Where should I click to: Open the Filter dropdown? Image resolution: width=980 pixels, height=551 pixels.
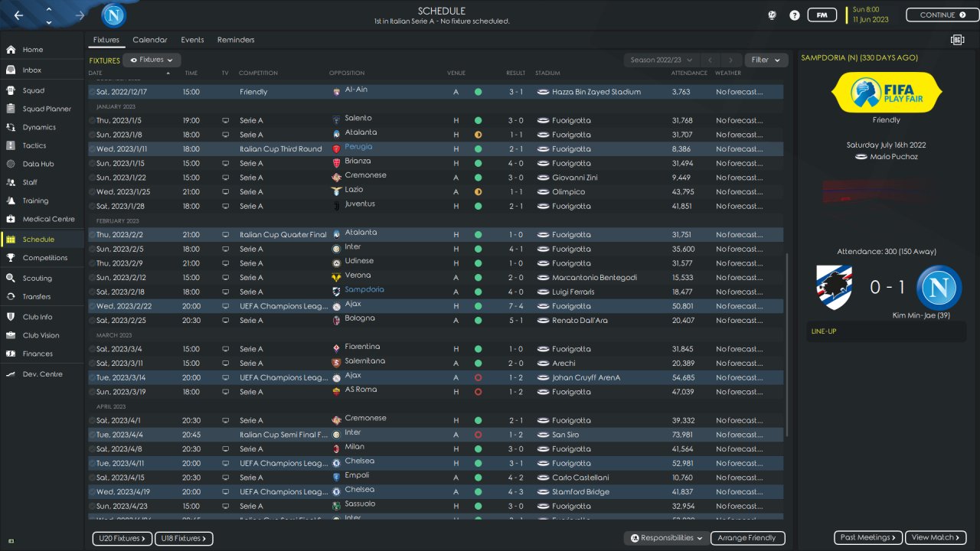766,60
